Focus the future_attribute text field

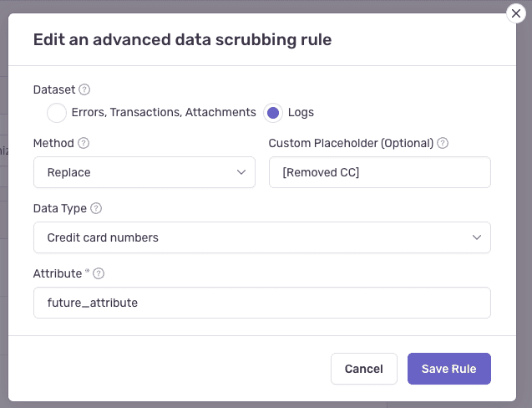[x=262, y=303]
